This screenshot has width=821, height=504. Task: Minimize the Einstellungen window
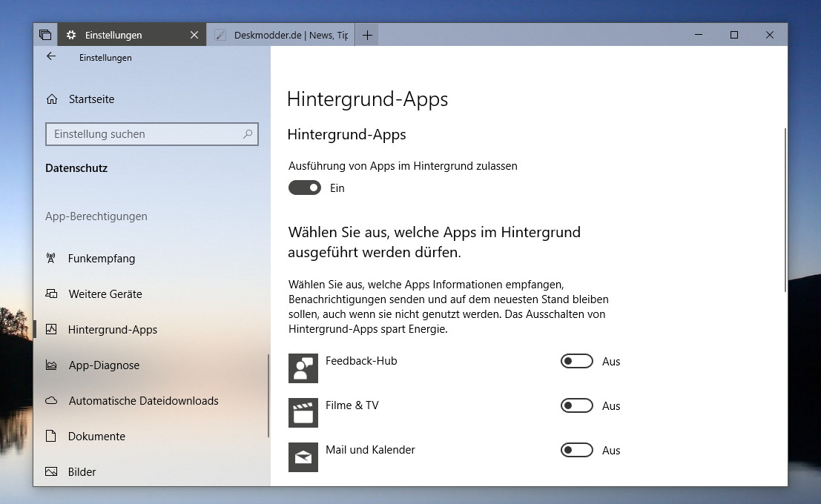tap(699, 35)
